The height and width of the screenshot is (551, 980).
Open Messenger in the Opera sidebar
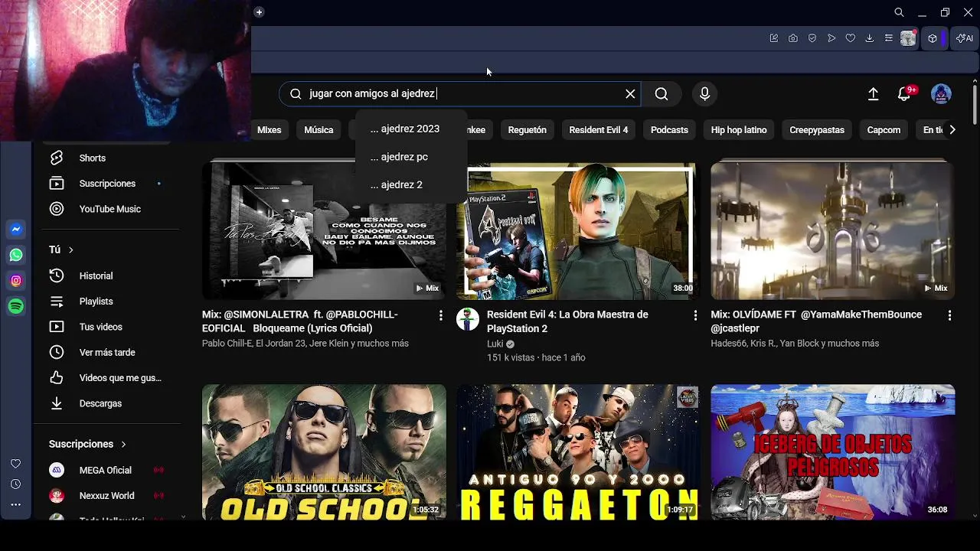16,230
